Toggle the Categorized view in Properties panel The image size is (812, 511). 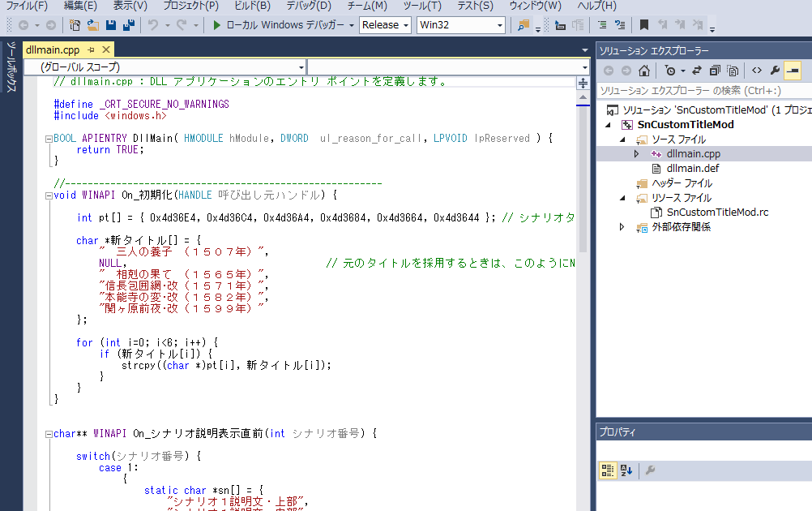608,470
